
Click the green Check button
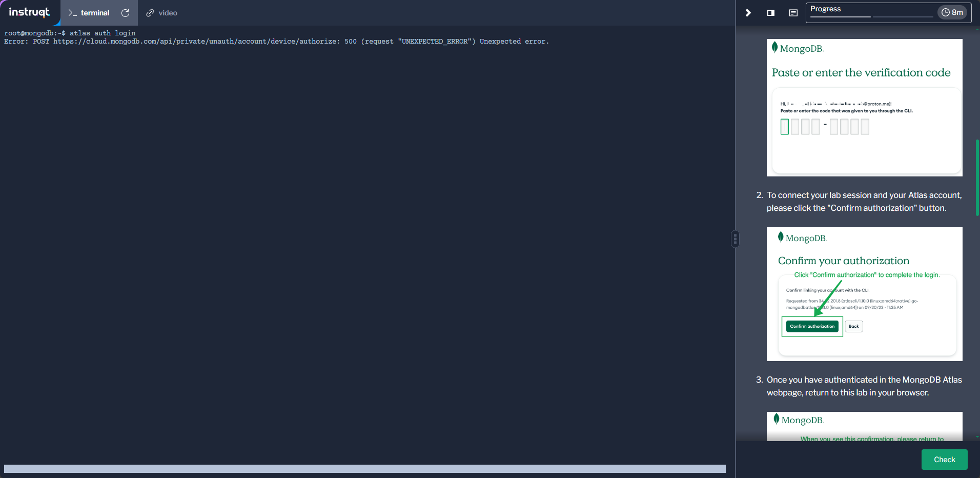944,460
